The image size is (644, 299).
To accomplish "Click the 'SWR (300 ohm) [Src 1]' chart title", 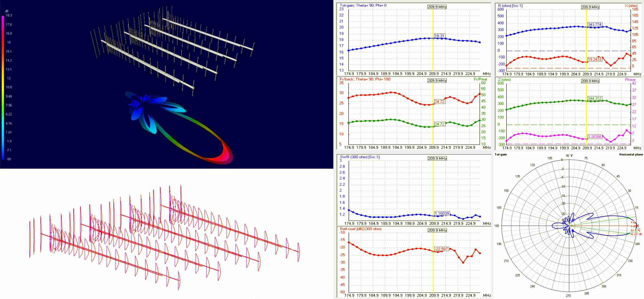I will coord(359,157).
